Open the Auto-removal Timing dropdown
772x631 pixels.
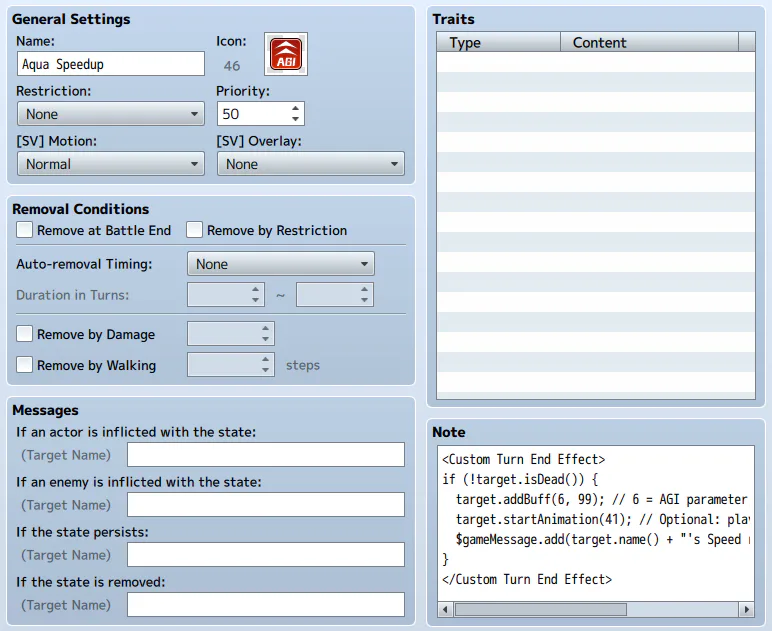coord(281,264)
